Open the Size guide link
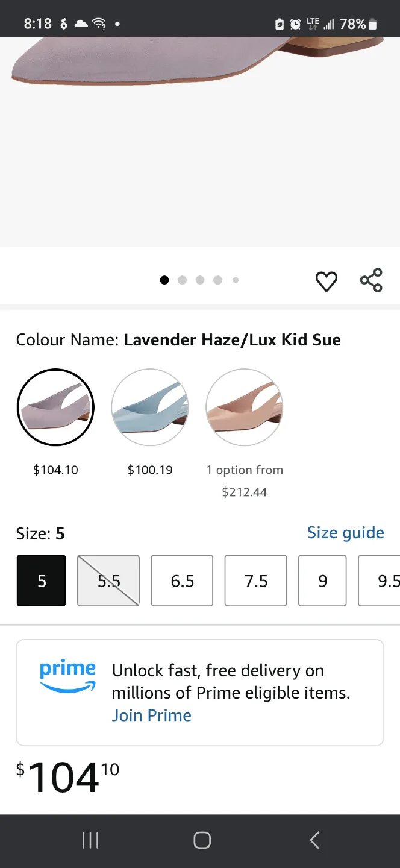Screen dimensions: 400x868 click(x=345, y=533)
